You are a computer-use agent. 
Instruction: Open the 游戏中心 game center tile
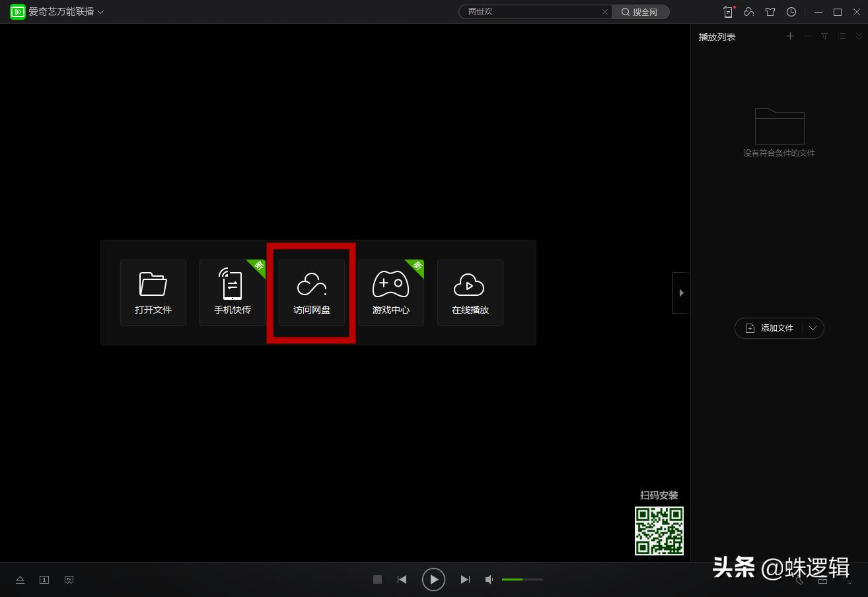coord(391,293)
